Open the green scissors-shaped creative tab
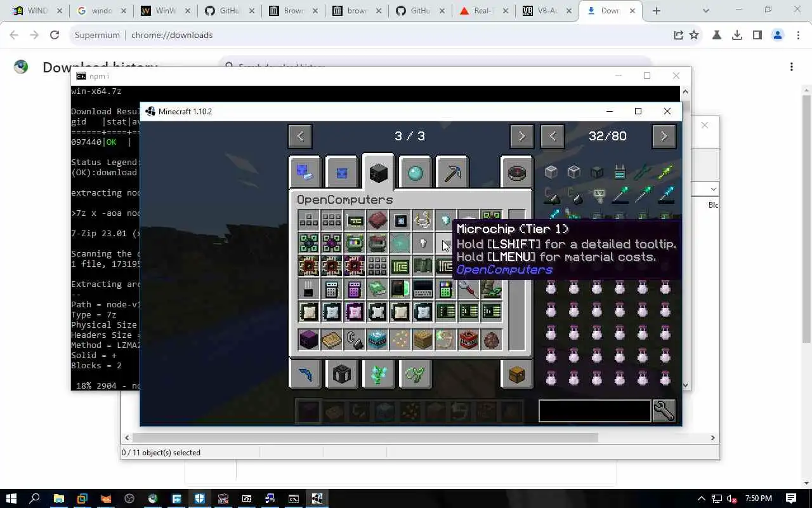Image resolution: width=812 pixels, height=508 pixels. coord(416,374)
